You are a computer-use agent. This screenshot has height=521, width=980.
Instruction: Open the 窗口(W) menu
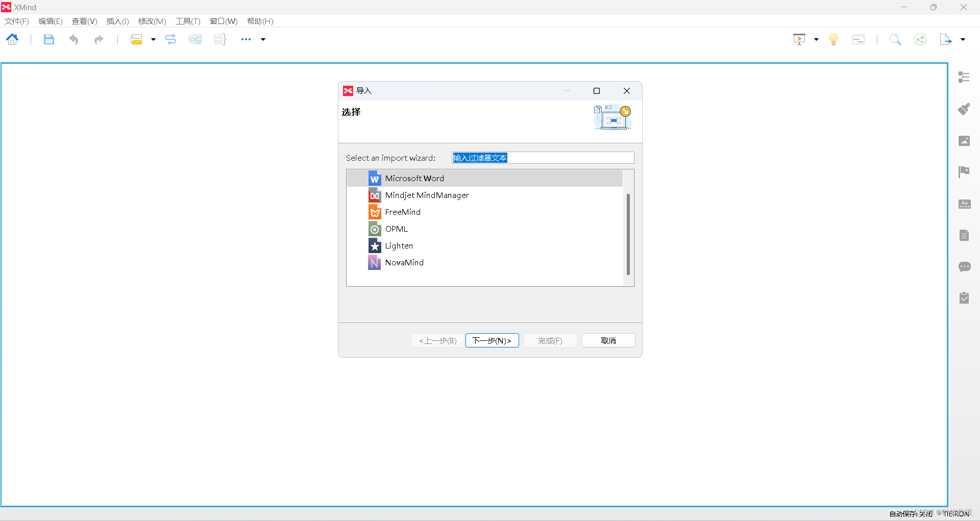tap(224, 21)
